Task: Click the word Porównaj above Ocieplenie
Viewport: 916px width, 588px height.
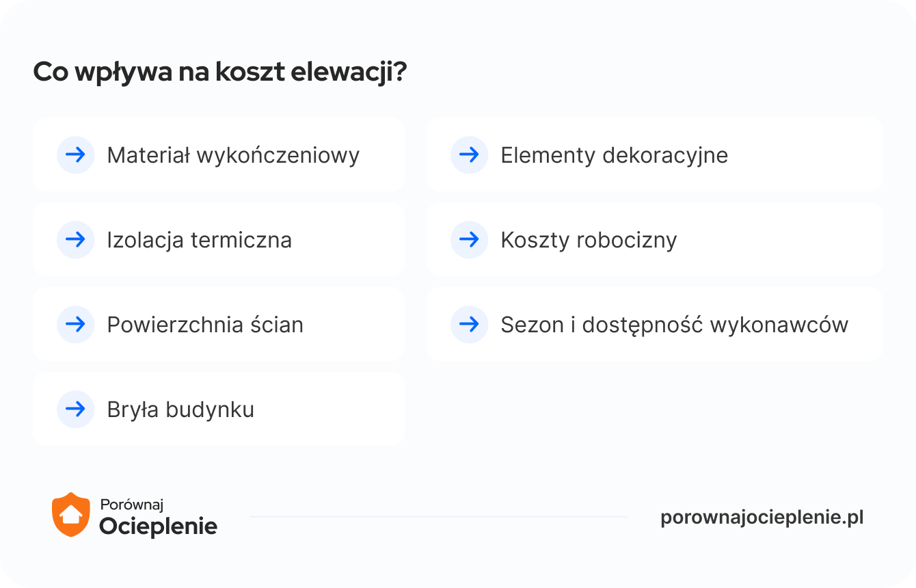Action: (132, 505)
